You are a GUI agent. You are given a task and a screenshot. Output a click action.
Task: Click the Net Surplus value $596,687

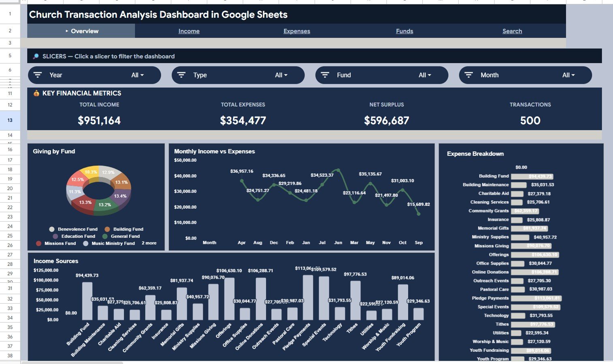pos(387,121)
